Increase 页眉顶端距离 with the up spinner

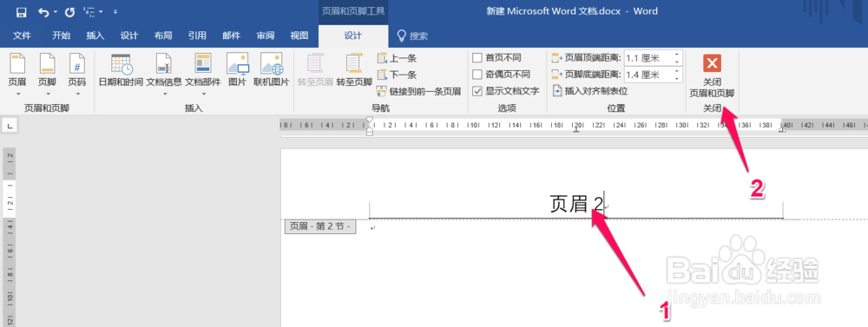click(x=677, y=55)
